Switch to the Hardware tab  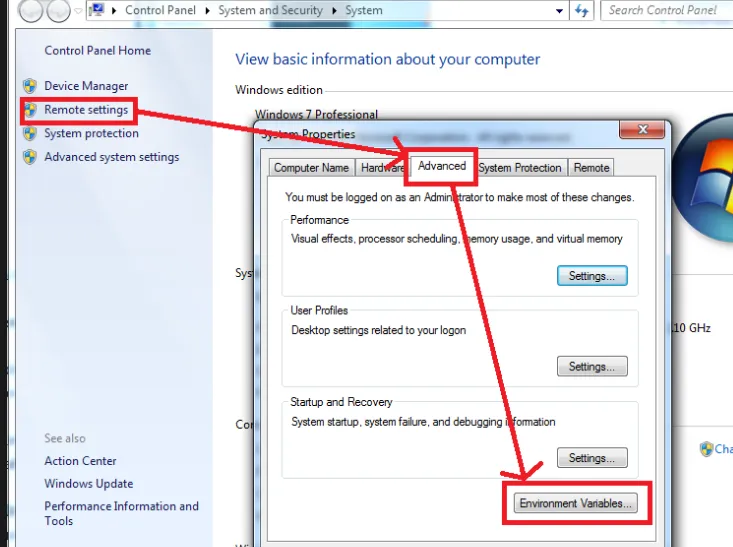[382, 168]
